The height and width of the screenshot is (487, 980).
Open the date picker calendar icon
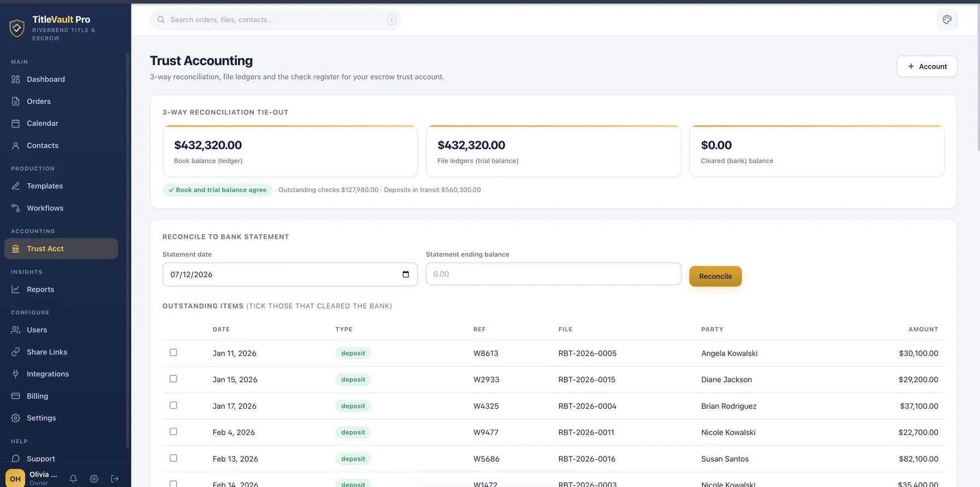406,274
